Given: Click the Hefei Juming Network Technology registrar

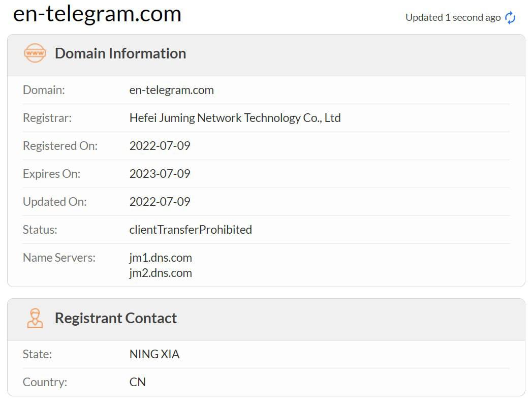Looking at the screenshot, I should coord(235,118).
